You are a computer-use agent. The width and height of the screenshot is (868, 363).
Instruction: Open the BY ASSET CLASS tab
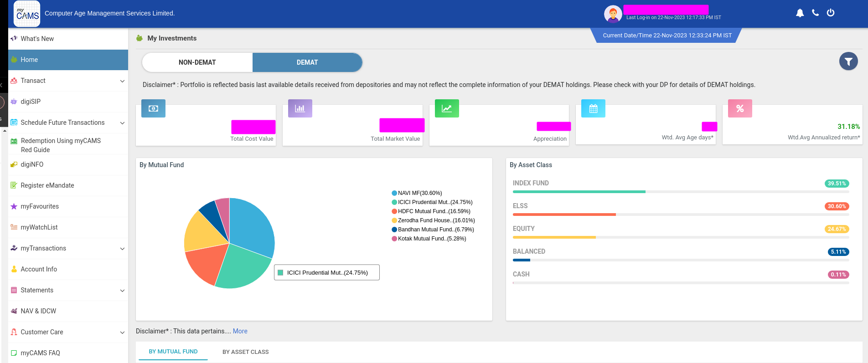click(245, 352)
